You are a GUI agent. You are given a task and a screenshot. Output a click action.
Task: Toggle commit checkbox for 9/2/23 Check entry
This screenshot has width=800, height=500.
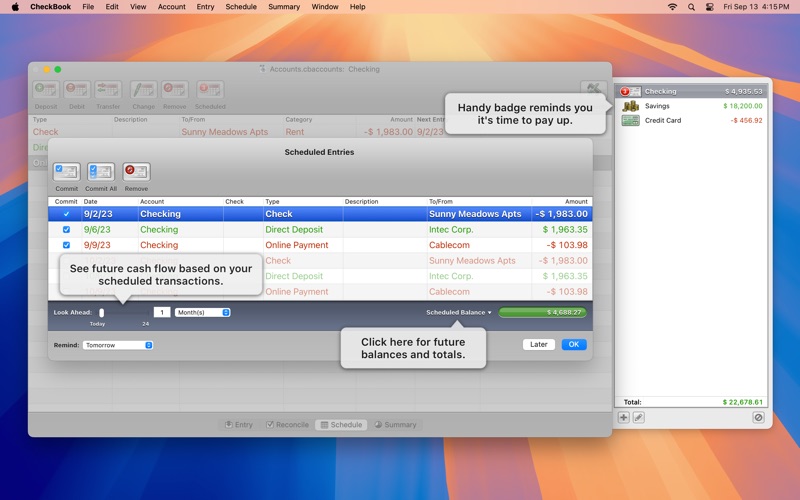click(66, 214)
